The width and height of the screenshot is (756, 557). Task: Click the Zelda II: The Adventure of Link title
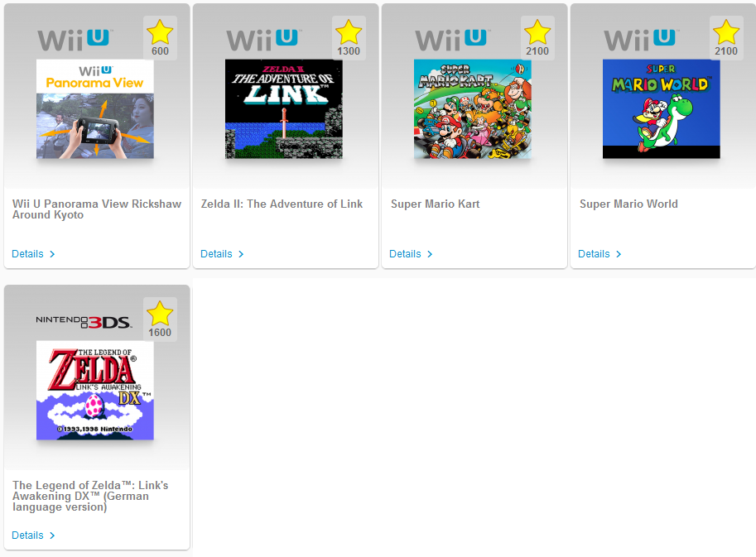pyautogui.click(x=282, y=204)
